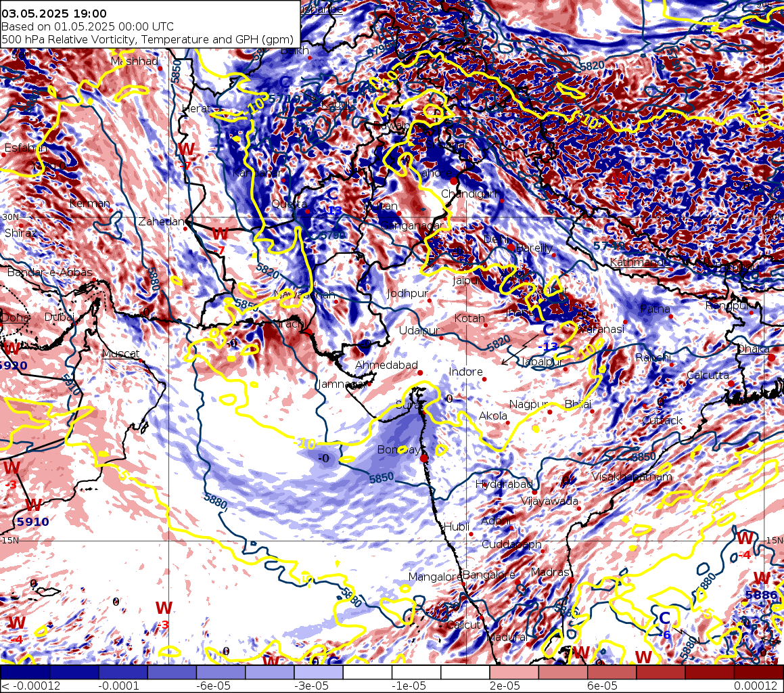Click the Shiraz city label

click(20, 233)
